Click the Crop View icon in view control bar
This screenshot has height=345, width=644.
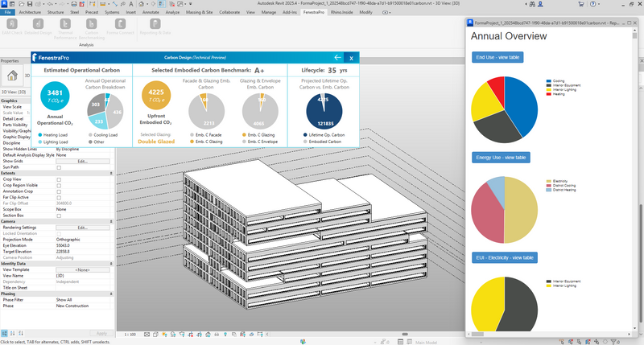pos(190,335)
